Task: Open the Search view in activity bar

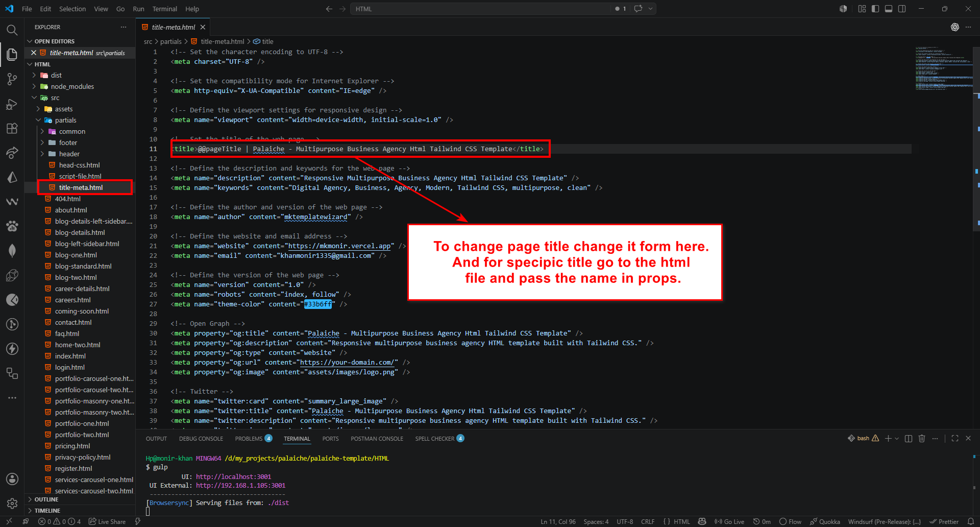Action: pos(12,30)
